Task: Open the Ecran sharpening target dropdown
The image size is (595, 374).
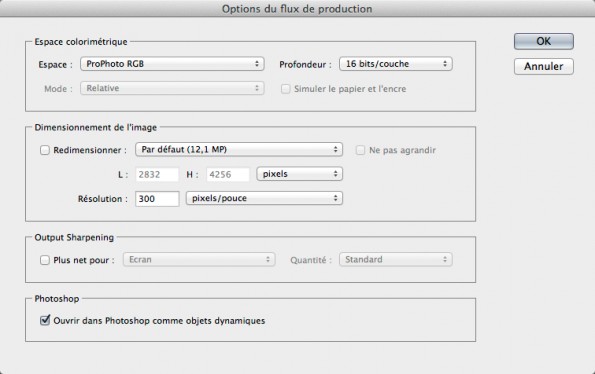Action: pyautogui.click(x=199, y=259)
